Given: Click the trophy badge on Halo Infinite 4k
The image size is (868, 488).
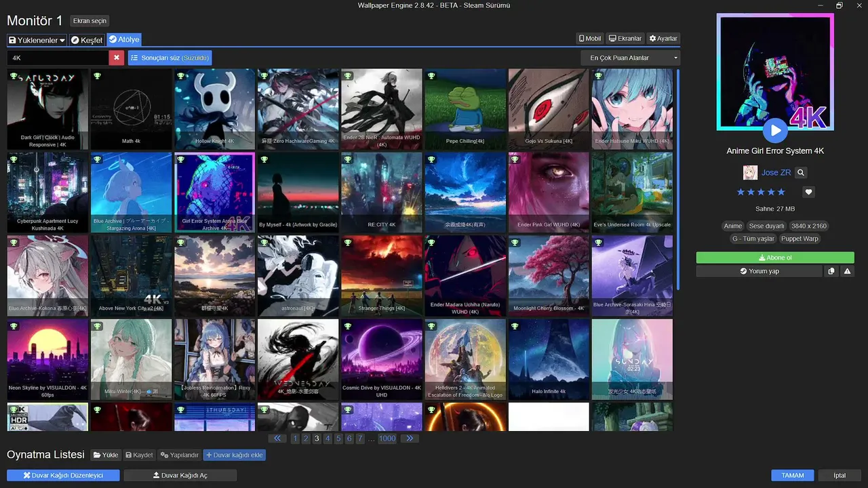Looking at the screenshot, I should point(515,327).
